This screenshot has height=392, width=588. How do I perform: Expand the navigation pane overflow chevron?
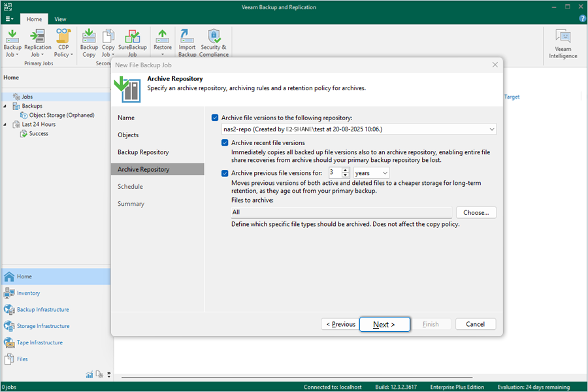click(108, 374)
